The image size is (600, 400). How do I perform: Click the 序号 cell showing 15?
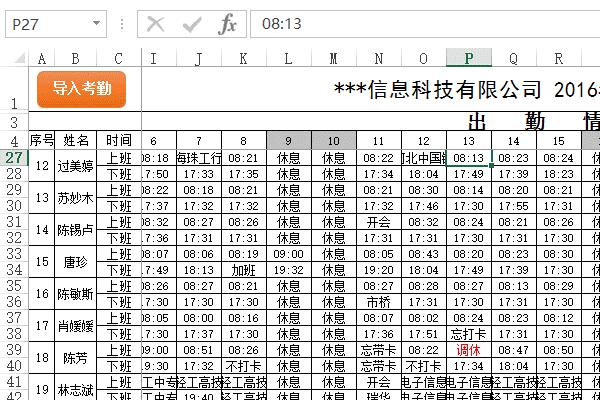click(42, 262)
